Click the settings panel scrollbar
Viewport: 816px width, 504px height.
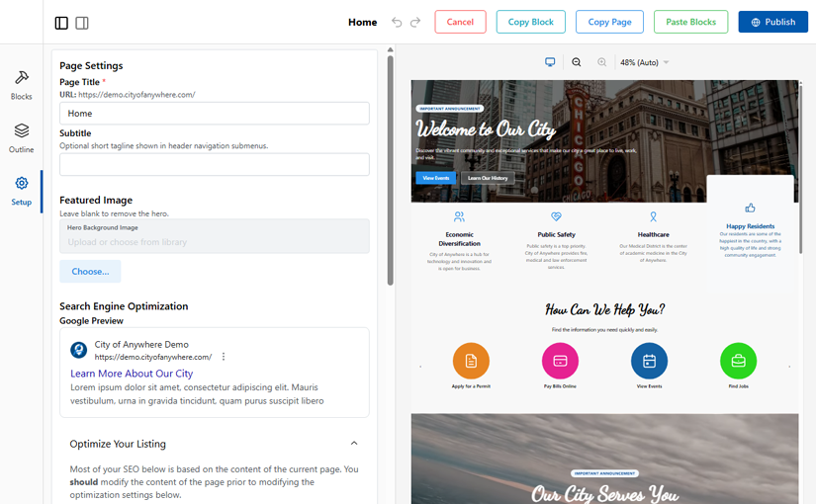tap(391, 171)
